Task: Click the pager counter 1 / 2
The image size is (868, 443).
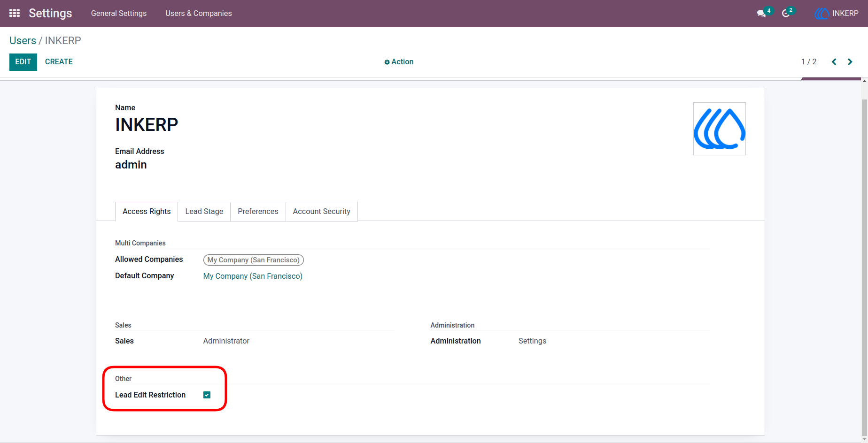Action: (809, 62)
